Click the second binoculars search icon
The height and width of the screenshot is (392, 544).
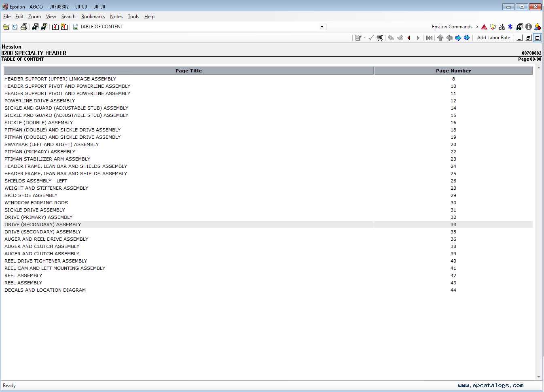44,27
